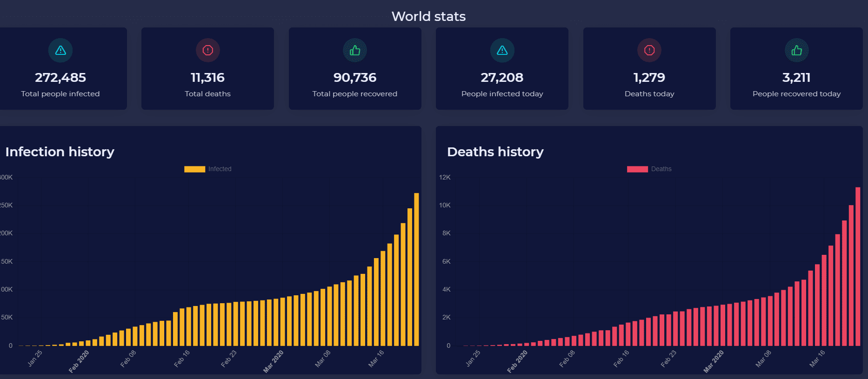This screenshot has height=379, width=868.
Task: Click Feb 08 axis label in Deaths chart
Action: [567, 359]
